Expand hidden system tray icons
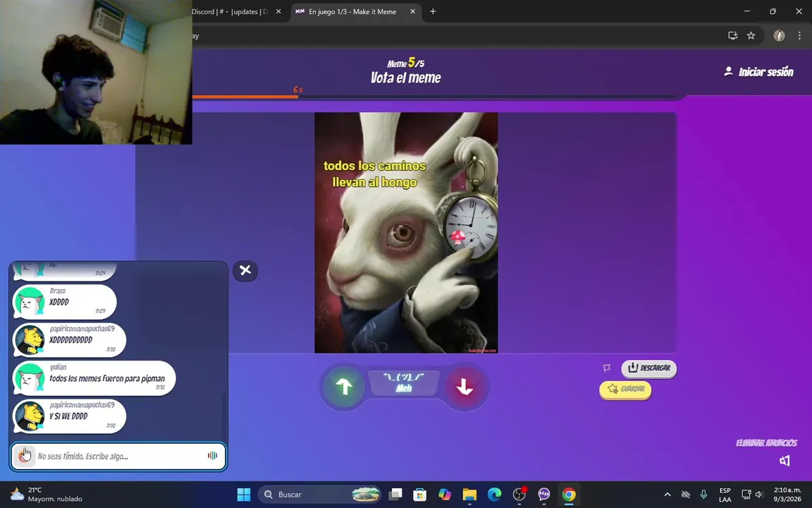The height and width of the screenshot is (508, 812). coord(667,495)
